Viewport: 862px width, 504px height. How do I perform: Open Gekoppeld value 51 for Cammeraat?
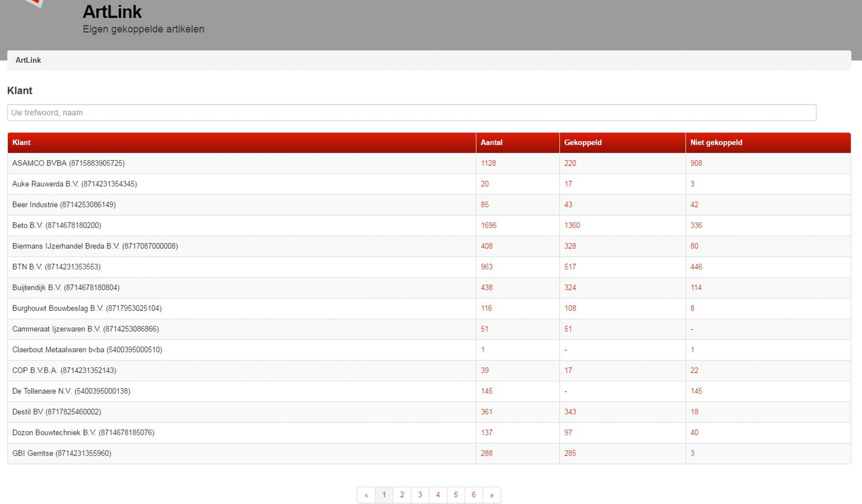[x=568, y=329]
